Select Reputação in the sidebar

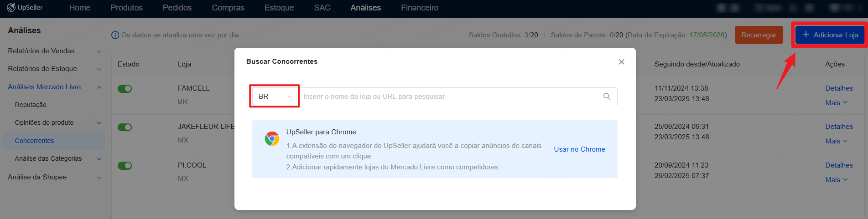(x=31, y=105)
